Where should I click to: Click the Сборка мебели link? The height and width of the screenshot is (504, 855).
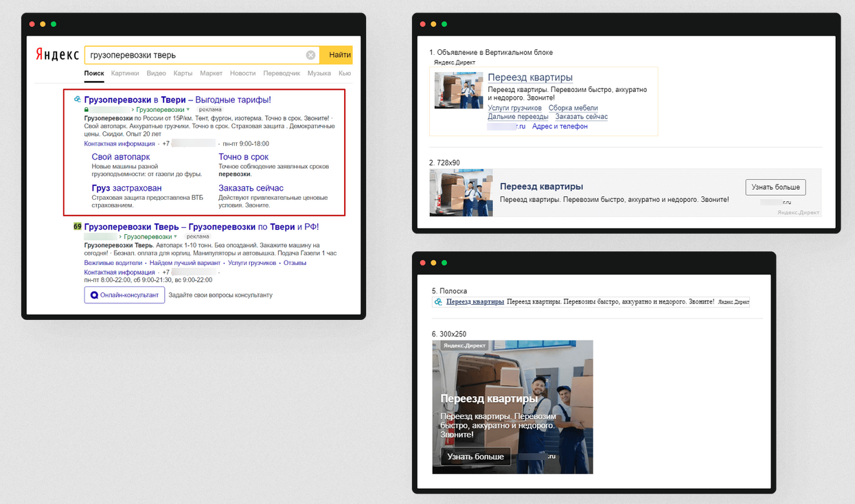tap(573, 108)
